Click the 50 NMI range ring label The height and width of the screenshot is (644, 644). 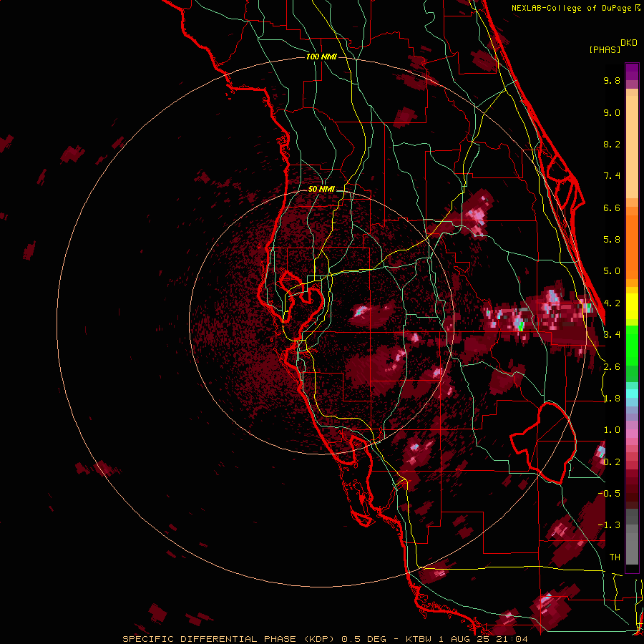pyautogui.click(x=321, y=189)
